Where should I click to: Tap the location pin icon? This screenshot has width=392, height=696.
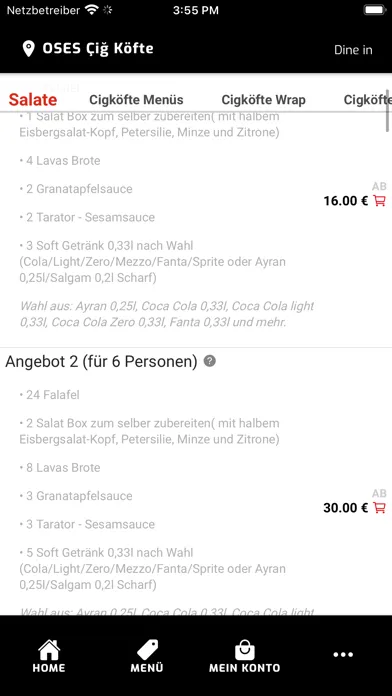28,49
